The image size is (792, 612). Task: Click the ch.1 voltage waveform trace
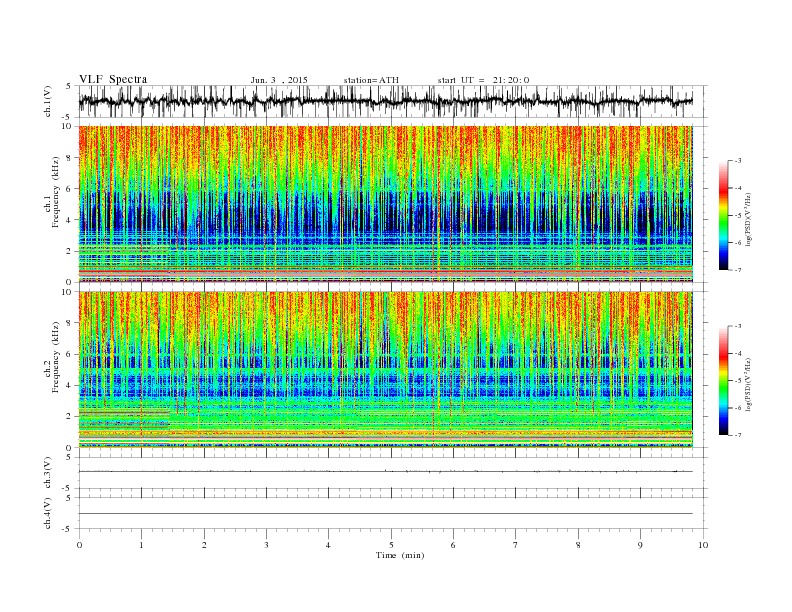click(x=385, y=101)
